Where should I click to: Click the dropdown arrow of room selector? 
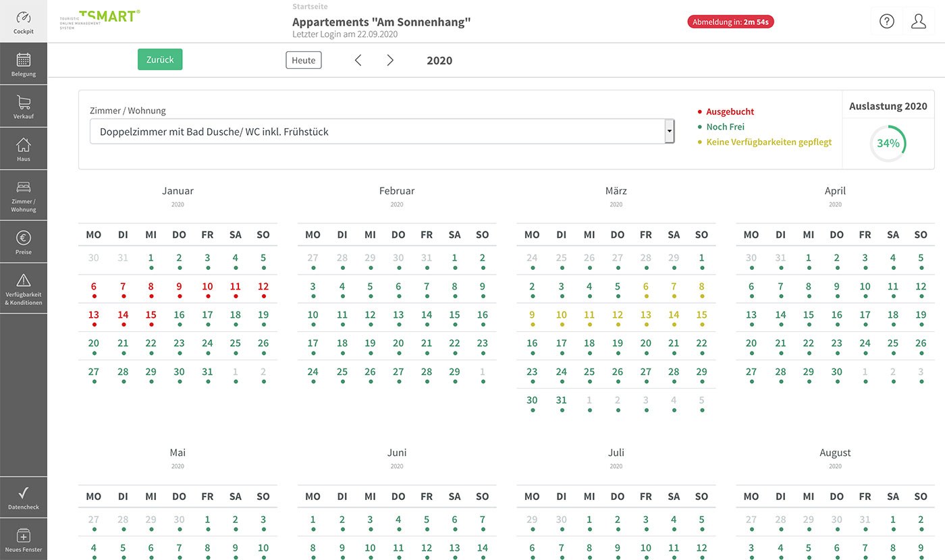pyautogui.click(x=669, y=132)
